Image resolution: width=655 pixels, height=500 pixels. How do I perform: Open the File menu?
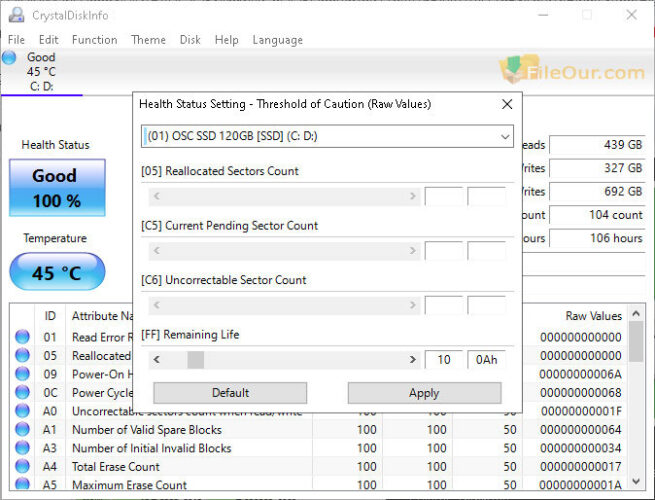(16, 40)
